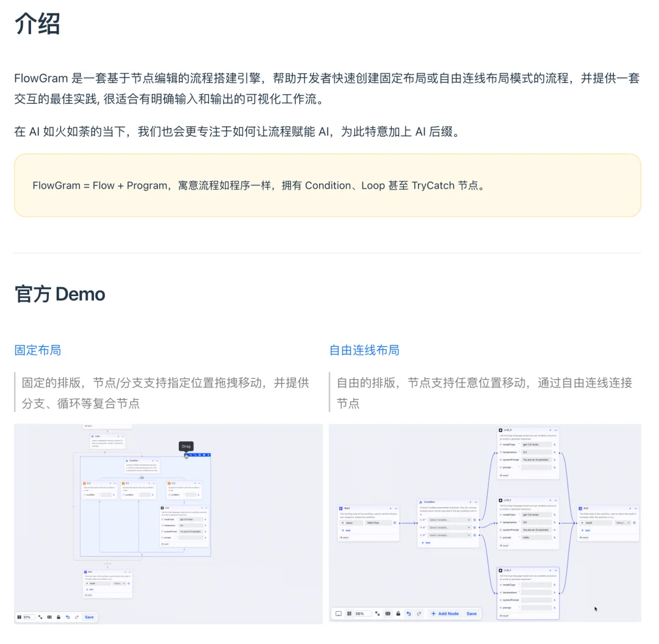Click redo icon in free layout toolbar
Viewport: 659px width, 644px height.
[419, 613]
